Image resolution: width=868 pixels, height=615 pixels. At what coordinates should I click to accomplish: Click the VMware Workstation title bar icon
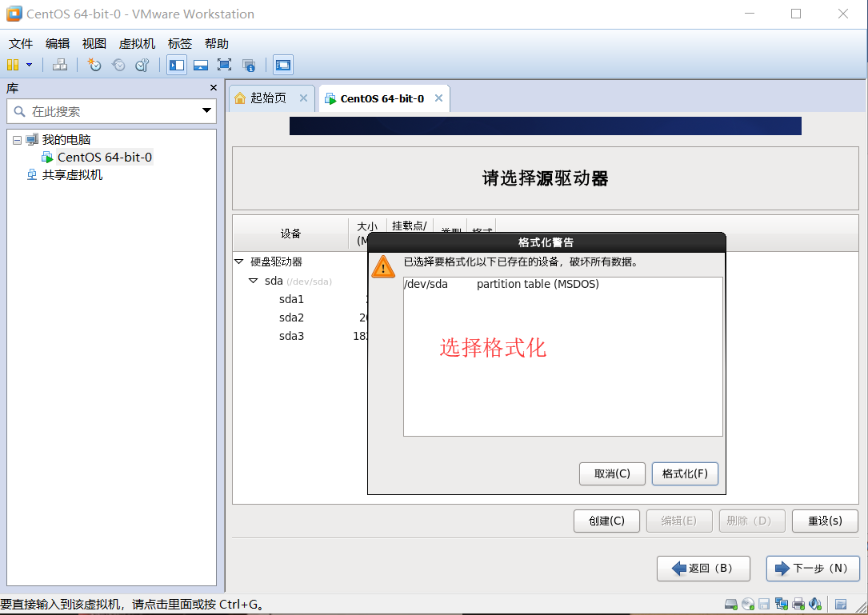[14, 14]
